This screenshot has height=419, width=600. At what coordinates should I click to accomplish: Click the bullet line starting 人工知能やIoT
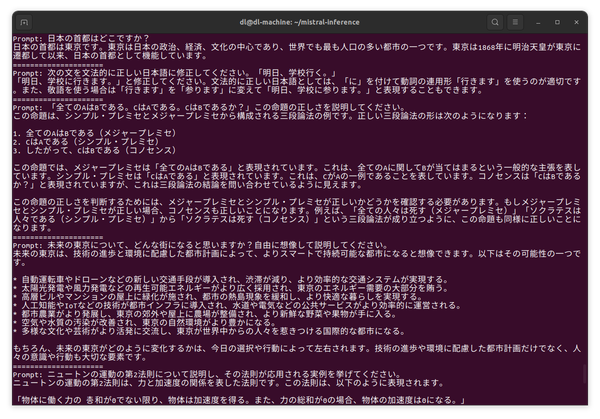click(238, 305)
